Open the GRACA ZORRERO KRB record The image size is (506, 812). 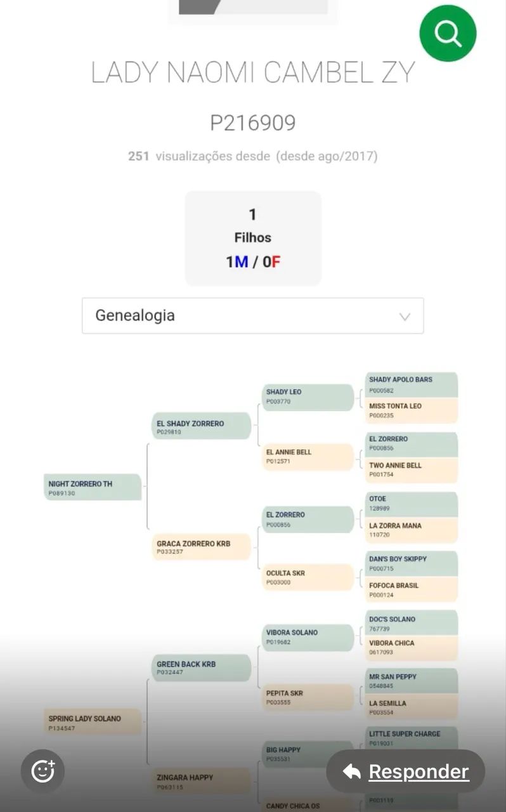(x=201, y=547)
